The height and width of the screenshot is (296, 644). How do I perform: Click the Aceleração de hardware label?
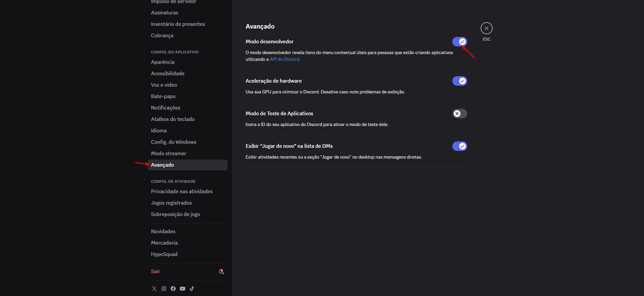(x=274, y=81)
